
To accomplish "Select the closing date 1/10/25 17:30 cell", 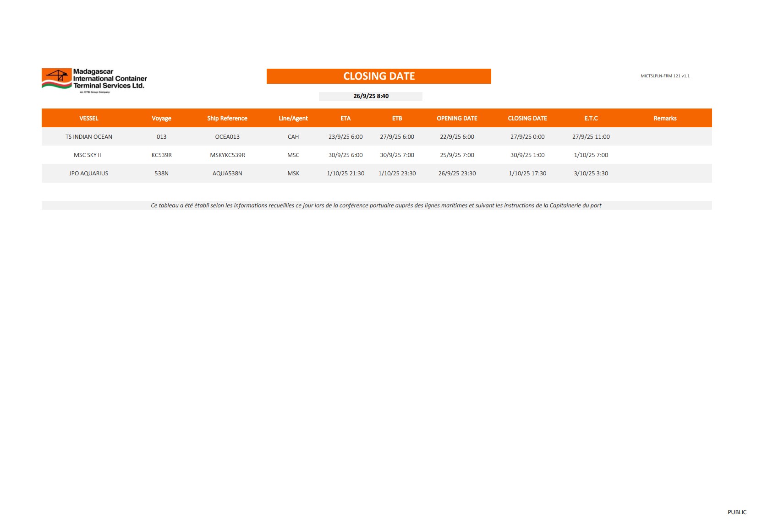I will [527, 174].
